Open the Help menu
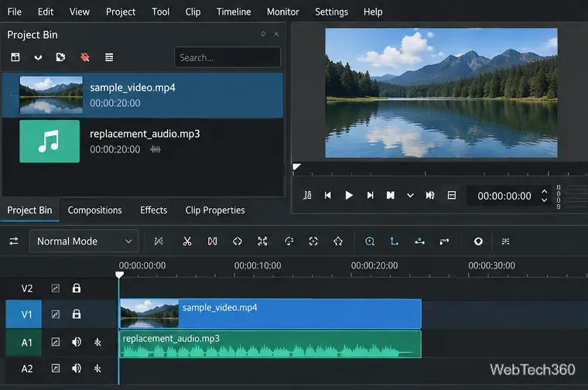Screen dimensions: 588x390 (x=373, y=12)
